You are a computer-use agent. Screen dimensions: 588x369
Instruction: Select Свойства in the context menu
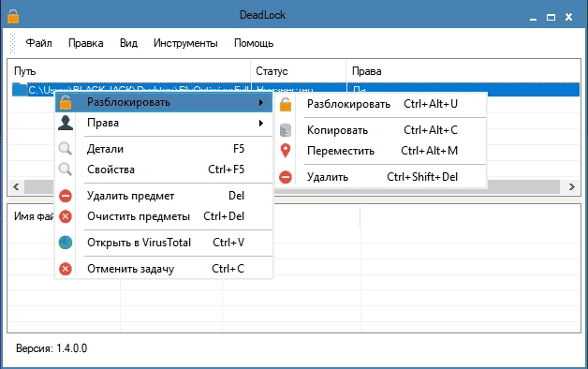[x=164, y=170]
